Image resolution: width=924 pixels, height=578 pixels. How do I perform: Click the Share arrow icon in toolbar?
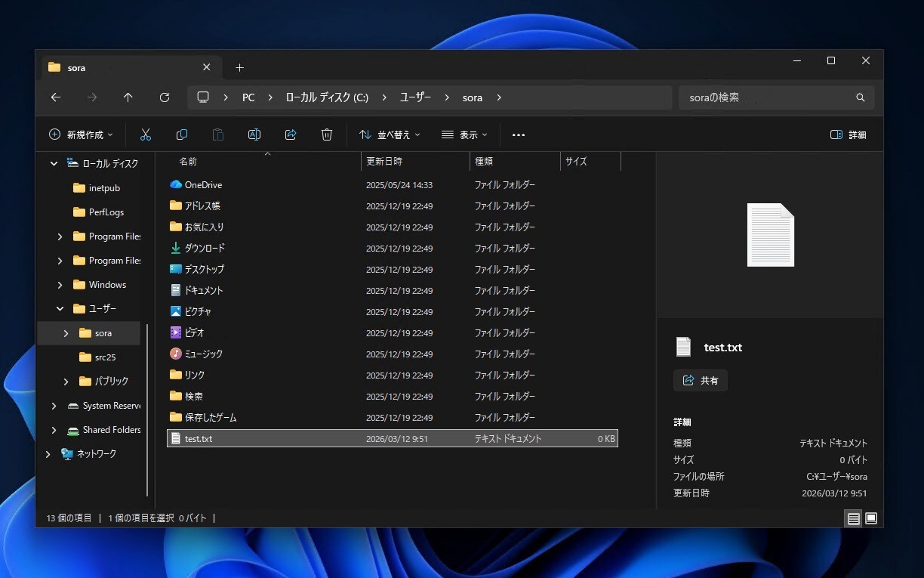291,134
